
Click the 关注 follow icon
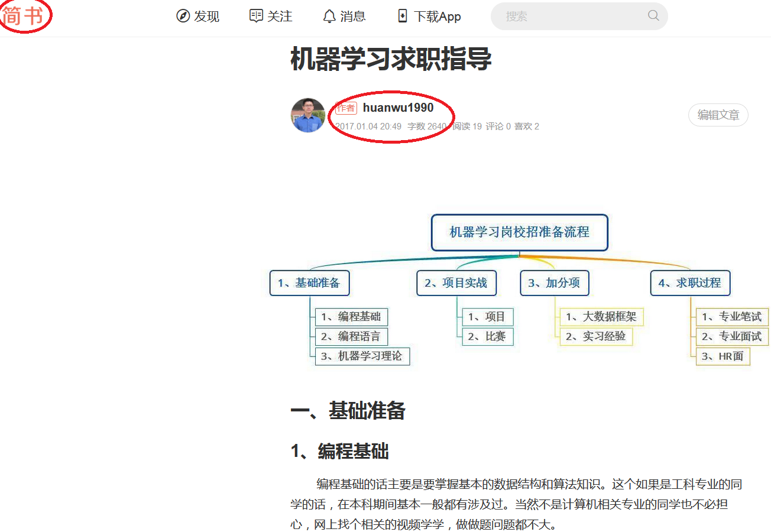point(256,16)
